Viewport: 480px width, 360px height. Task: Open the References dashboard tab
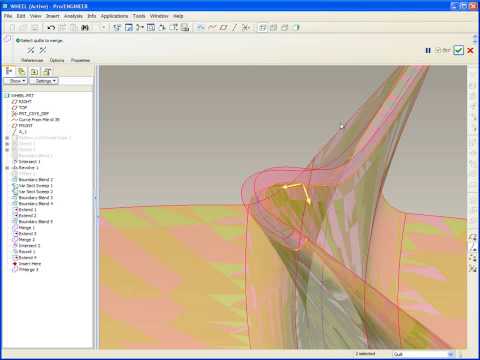click(32, 60)
